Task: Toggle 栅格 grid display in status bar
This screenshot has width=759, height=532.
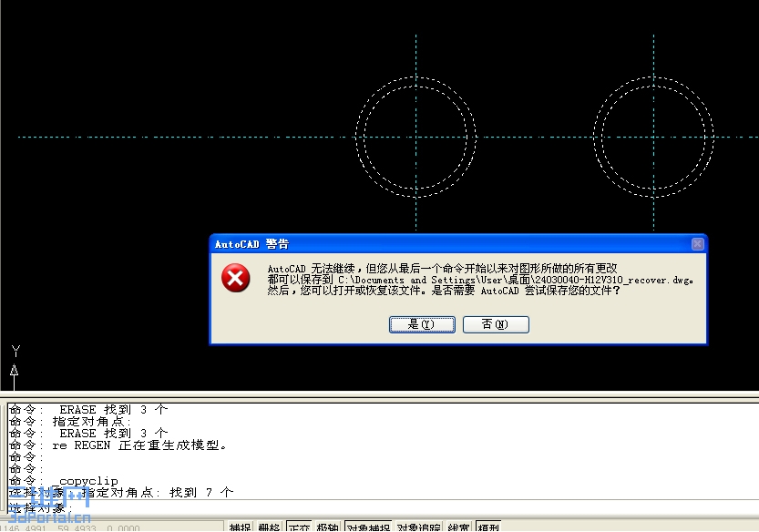Action: tap(269, 527)
